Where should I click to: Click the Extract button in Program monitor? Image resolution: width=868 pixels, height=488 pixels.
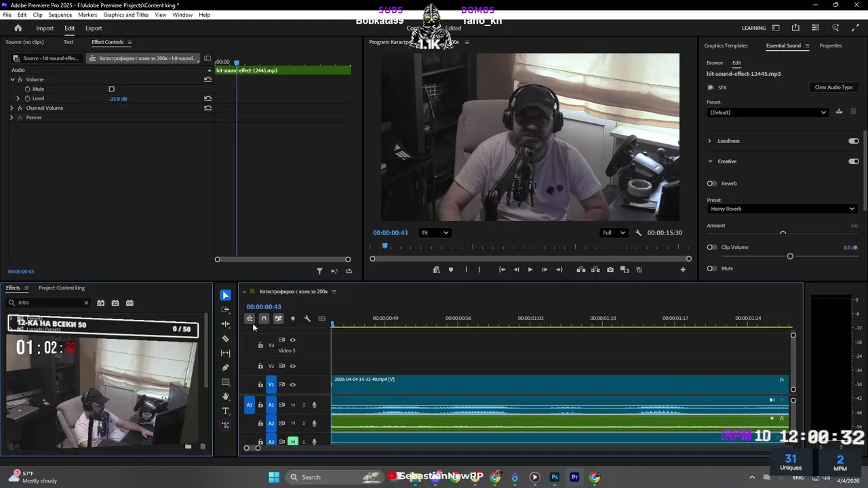click(x=595, y=270)
